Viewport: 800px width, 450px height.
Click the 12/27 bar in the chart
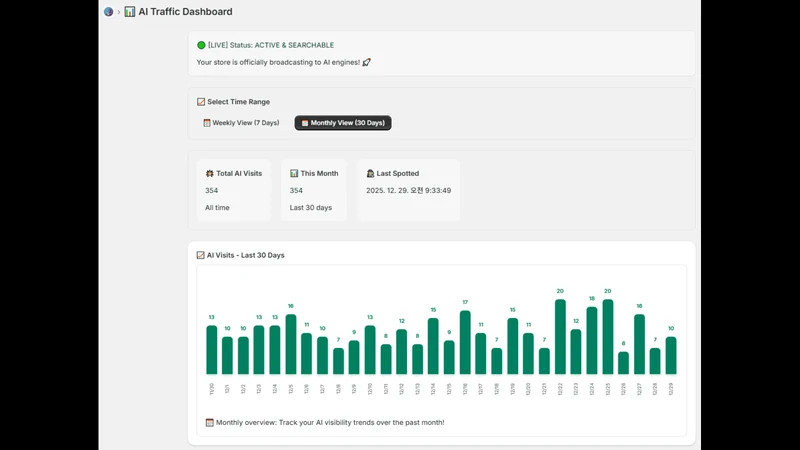(x=639, y=344)
